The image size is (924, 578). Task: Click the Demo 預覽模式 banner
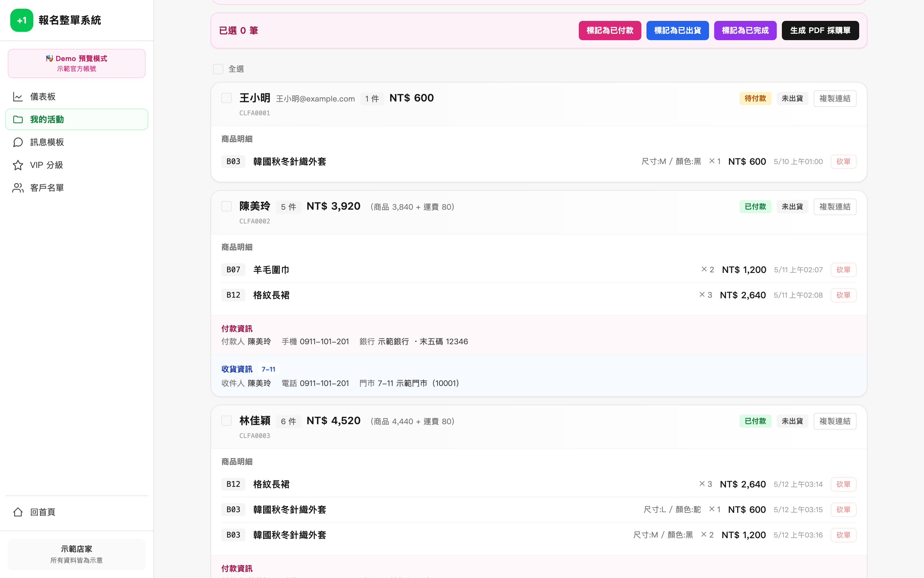[x=77, y=64]
